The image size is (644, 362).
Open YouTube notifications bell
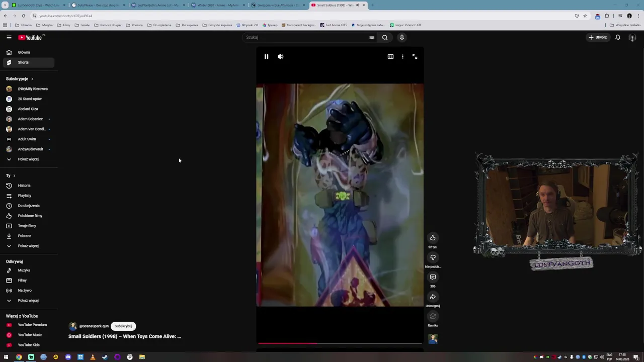(x=617, y=37)
